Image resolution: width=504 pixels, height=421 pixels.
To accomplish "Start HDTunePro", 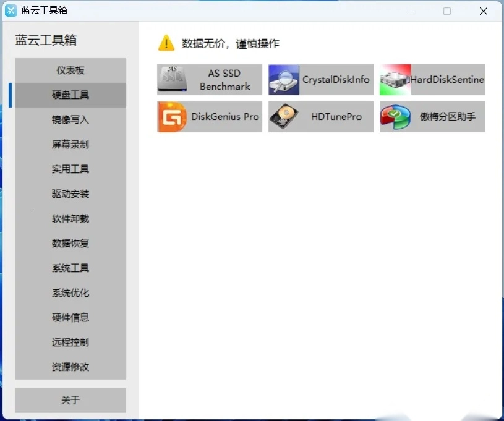I will coord(320,117).
